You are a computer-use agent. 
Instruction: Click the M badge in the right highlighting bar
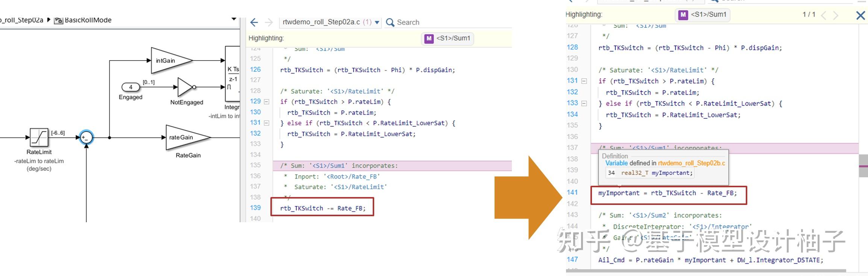pos(683,15)
